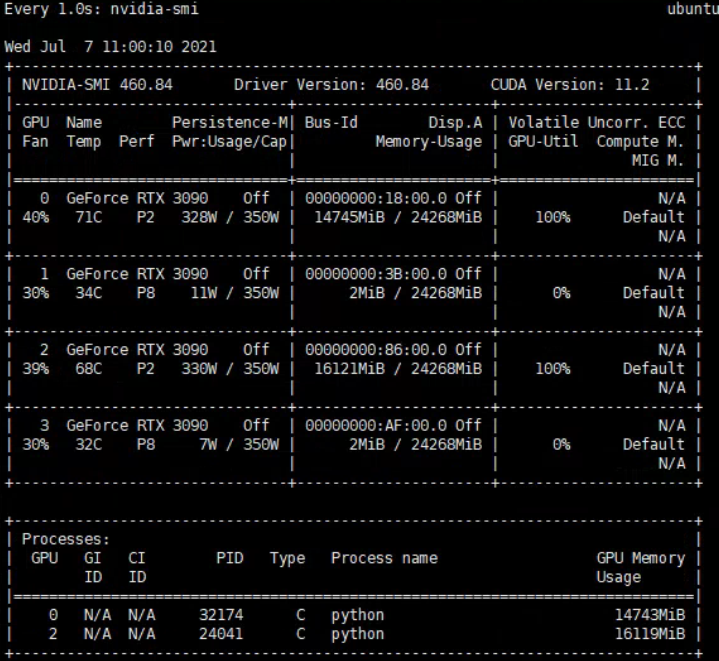
Task: Click the 'Type' column header in Processes
Action: click(x=287, y=558)
